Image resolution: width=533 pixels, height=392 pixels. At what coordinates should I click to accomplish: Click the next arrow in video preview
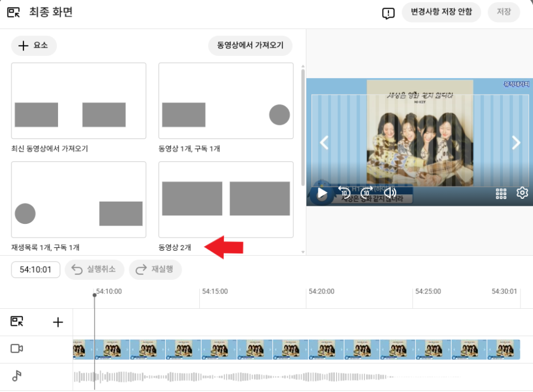click(516, 142)
